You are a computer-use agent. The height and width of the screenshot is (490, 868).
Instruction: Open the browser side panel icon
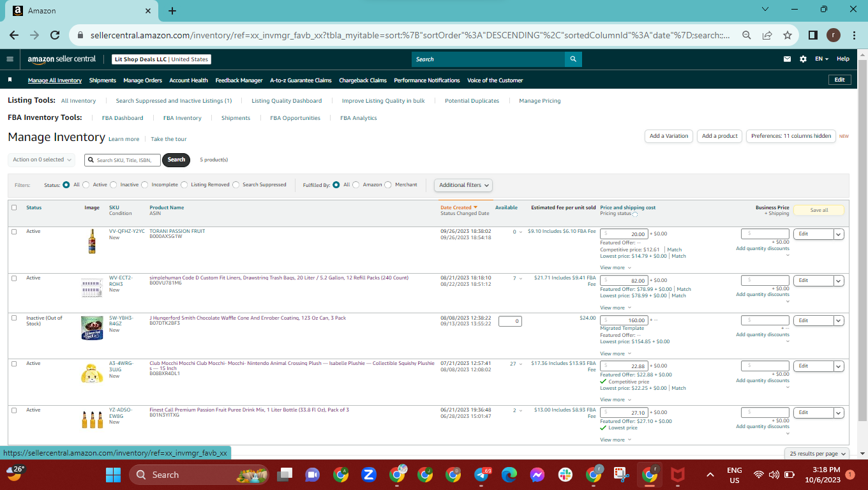pos(813,35)
